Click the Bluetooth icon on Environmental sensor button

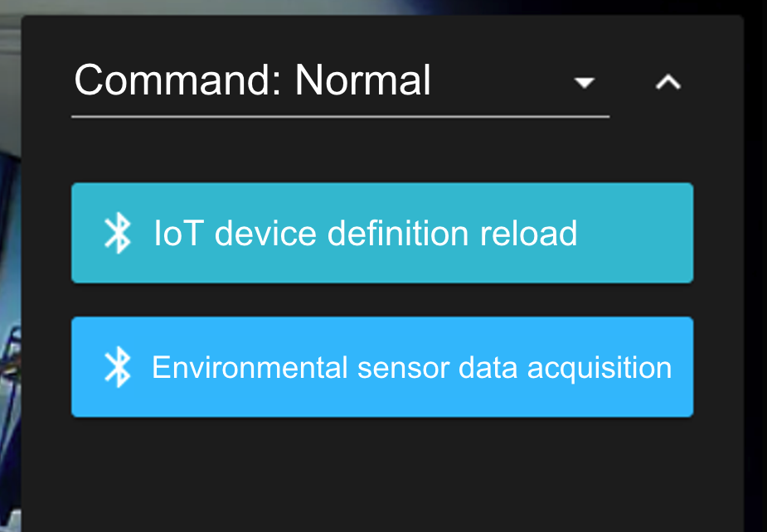coord(119,367)
